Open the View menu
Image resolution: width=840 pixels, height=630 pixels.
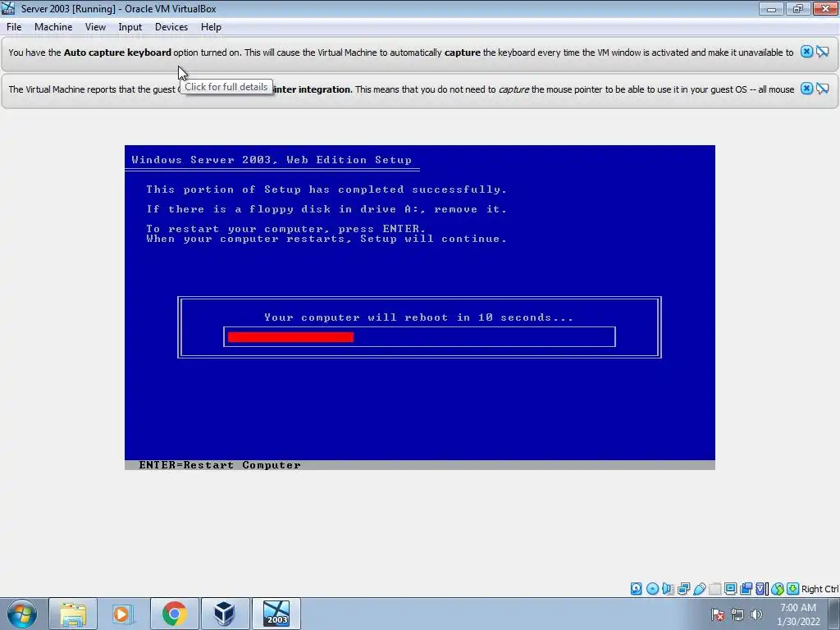point(95,27)
